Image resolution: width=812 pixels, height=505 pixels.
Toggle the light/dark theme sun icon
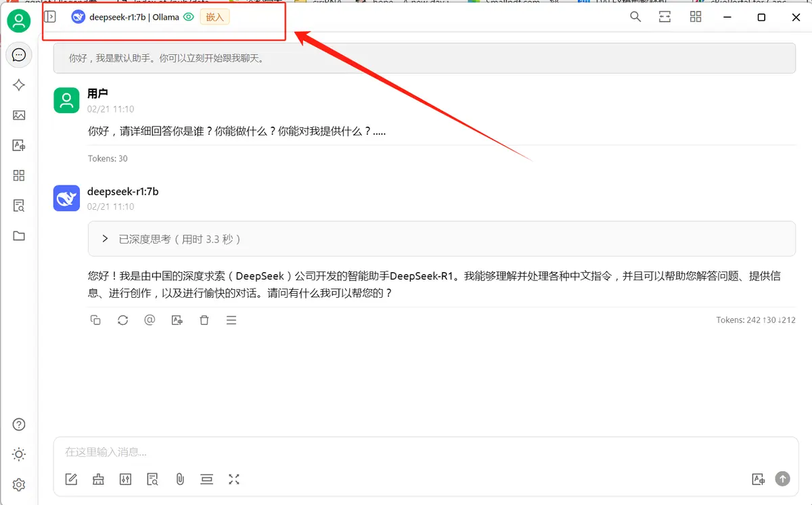click(x=19, y=454)
